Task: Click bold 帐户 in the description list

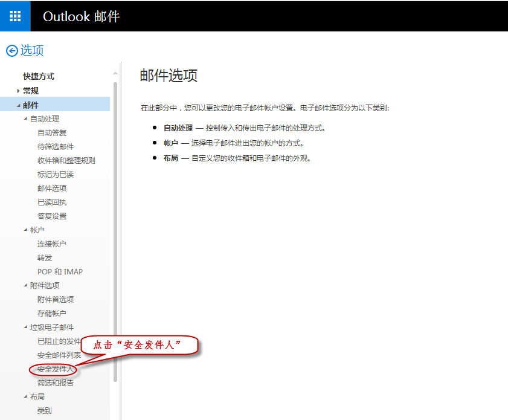Action: pos(171,143)
